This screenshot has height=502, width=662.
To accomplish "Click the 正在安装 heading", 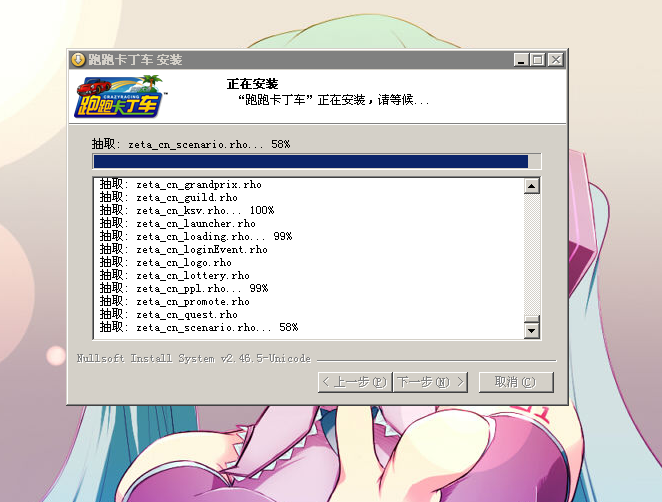I will coord(252,84).
